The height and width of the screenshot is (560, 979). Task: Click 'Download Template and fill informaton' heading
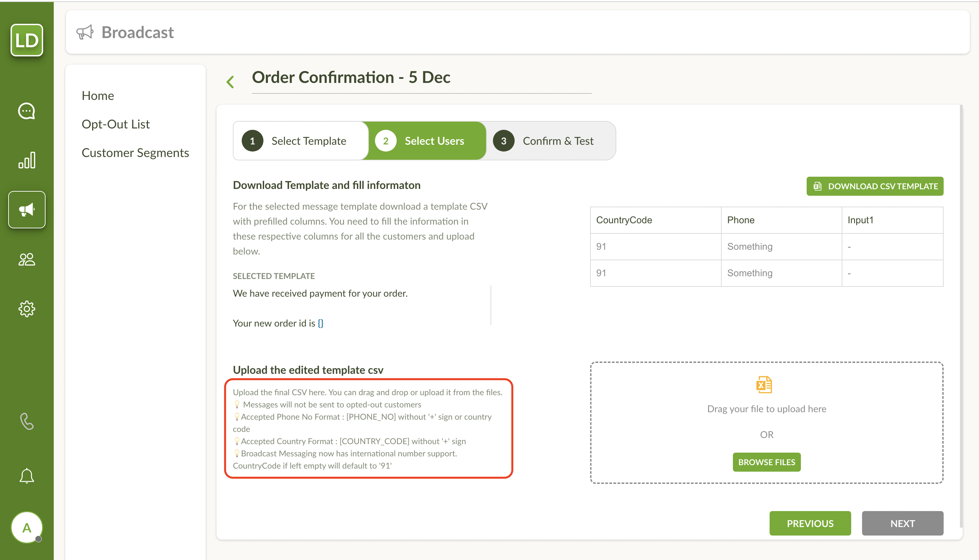327,185
